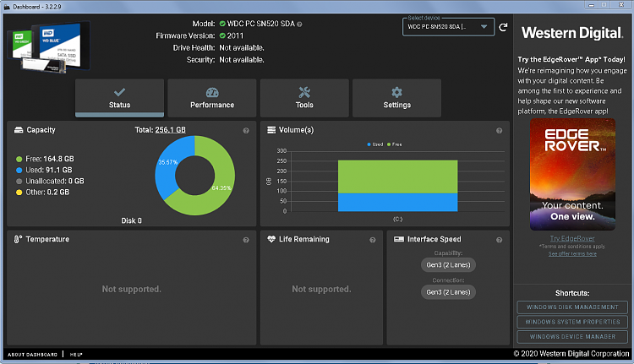Click the WD SSD product image
Screen dimensions: 634x364
[x=48, y=47]
